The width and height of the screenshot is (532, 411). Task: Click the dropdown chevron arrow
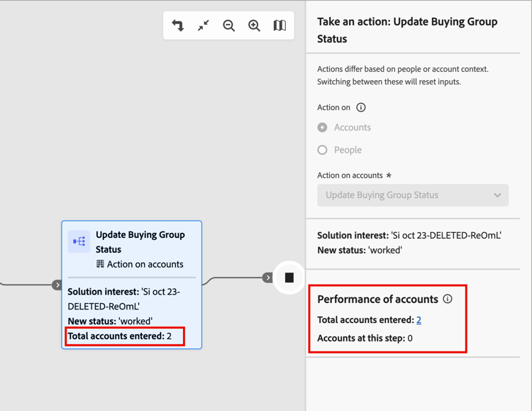click(x=497, y=195)
